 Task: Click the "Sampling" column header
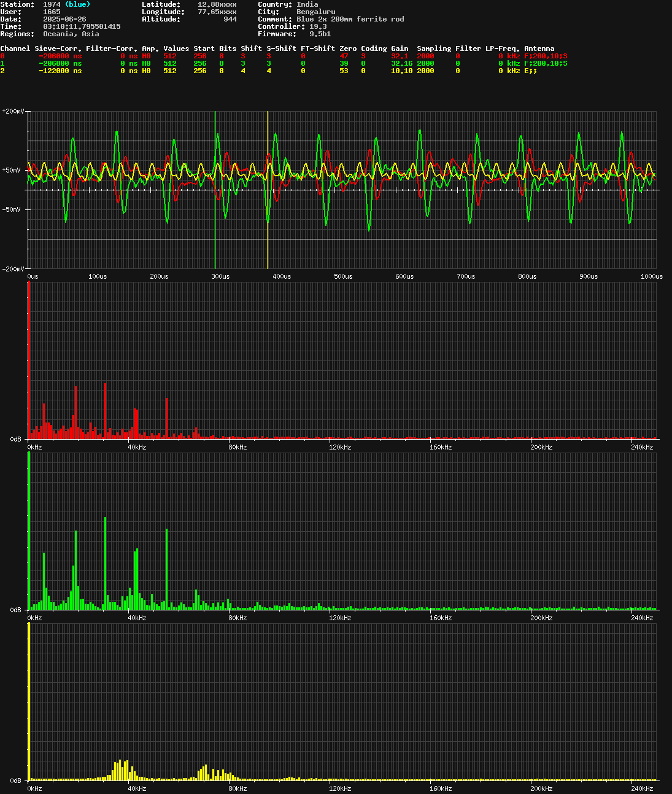[434, 49]
